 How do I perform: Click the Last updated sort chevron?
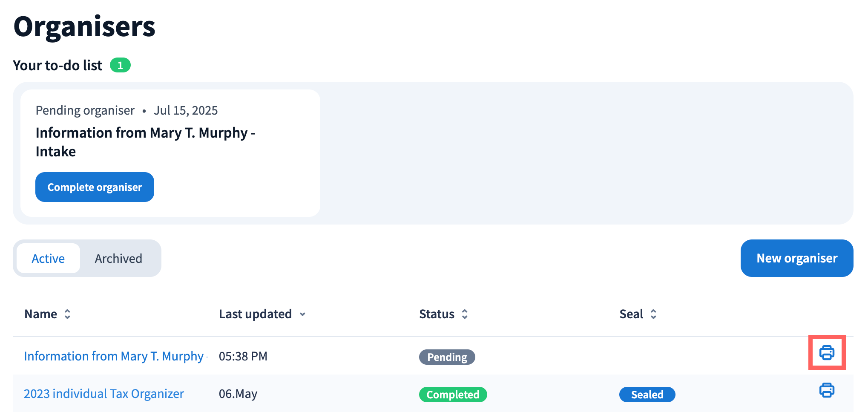(x=302, y=314)
